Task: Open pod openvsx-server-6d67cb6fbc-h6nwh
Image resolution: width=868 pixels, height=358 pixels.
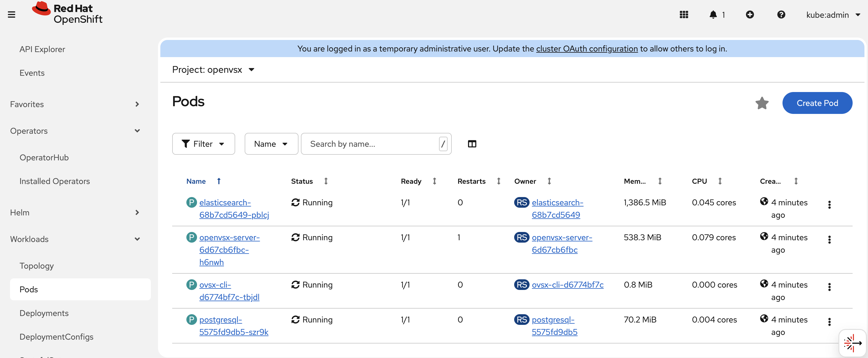Action: coord(229,250)
